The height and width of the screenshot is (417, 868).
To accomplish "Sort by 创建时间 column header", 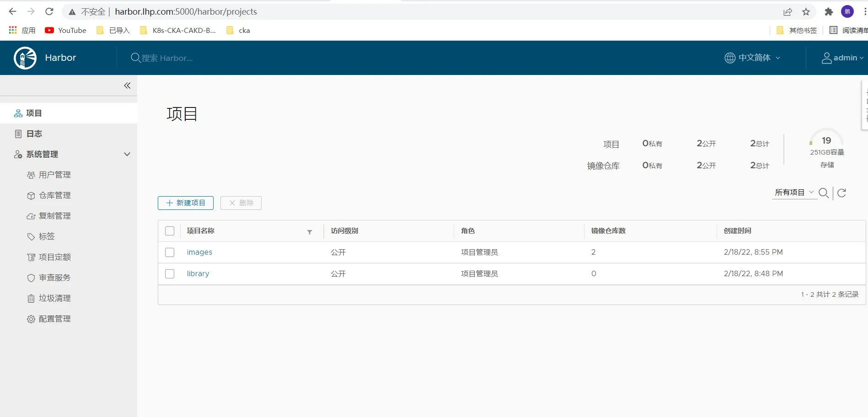I will pos(737,231).
